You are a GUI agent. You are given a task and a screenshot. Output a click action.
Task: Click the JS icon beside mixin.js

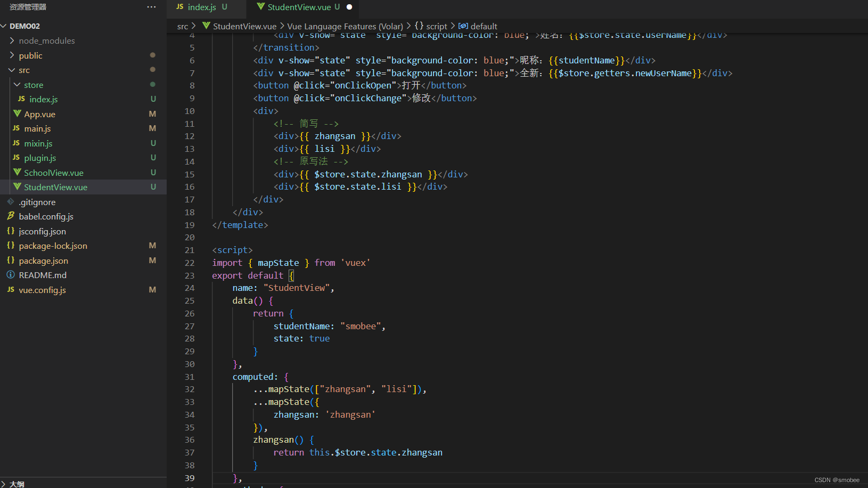pos(16,143)
